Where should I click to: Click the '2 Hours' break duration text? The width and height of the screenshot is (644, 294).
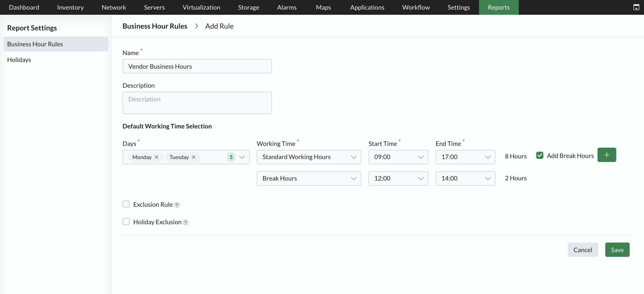coord(515,178)
